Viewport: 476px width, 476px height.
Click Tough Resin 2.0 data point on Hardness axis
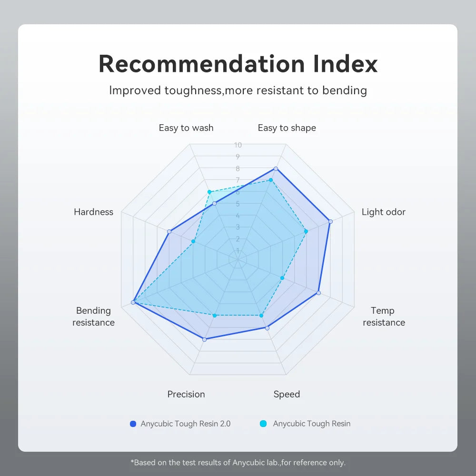[x=169, y=232]
